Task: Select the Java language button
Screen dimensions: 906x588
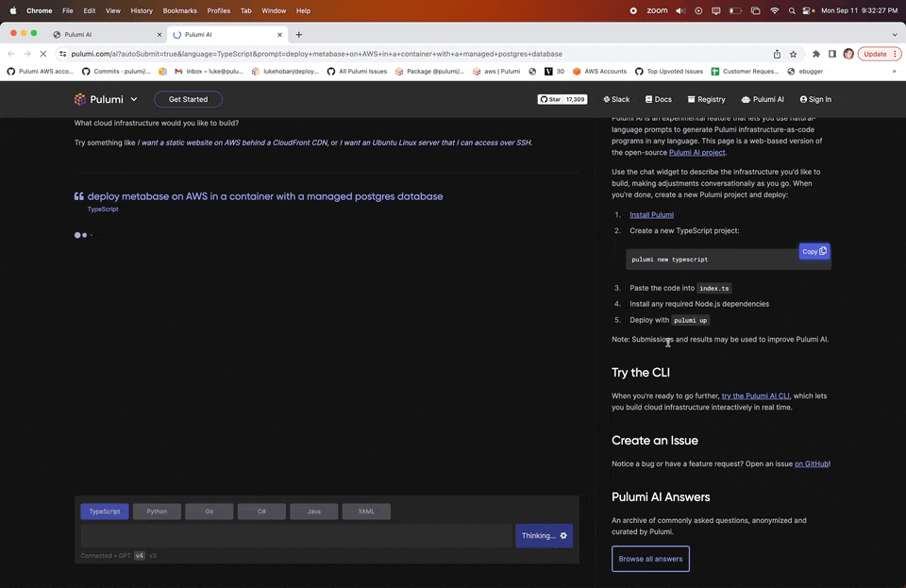Action: pos(313,512)
